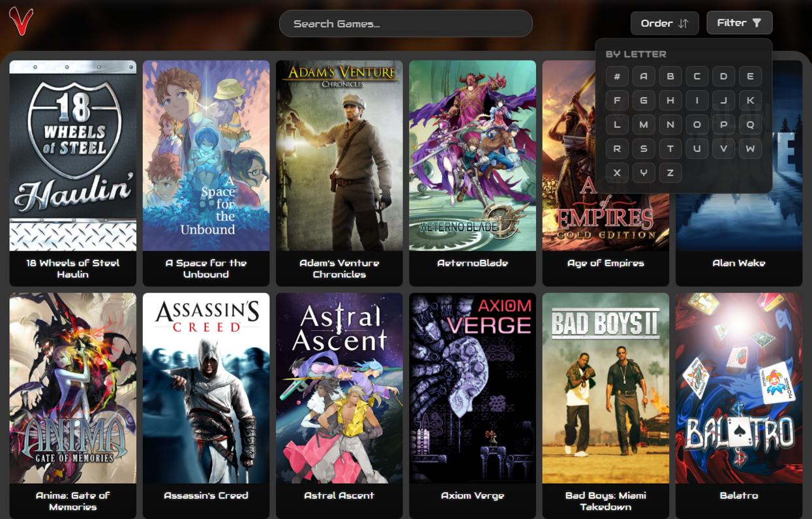The height and width of the screenshot is (519, 812).
Task: Filter games by letter S
Action: click(644, 149)
